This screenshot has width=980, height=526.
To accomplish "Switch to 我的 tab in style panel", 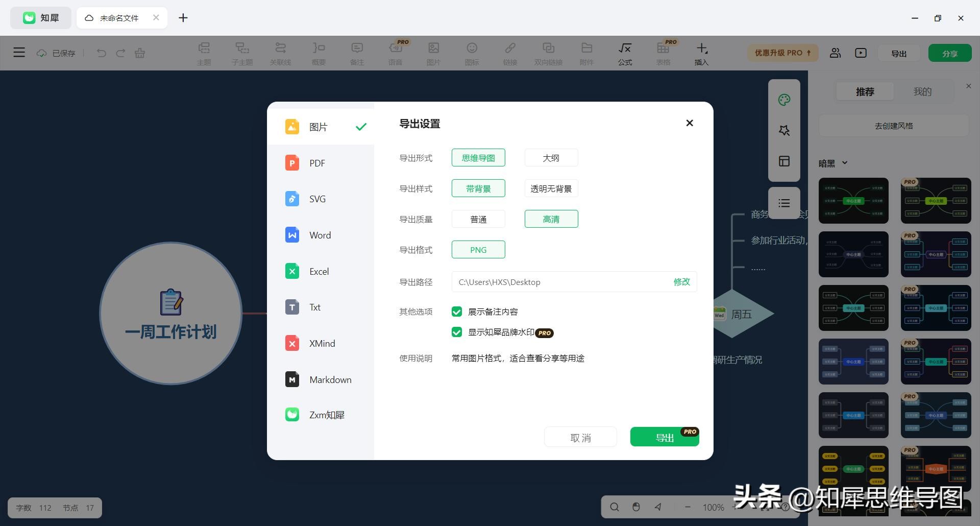I will (922, 92).
